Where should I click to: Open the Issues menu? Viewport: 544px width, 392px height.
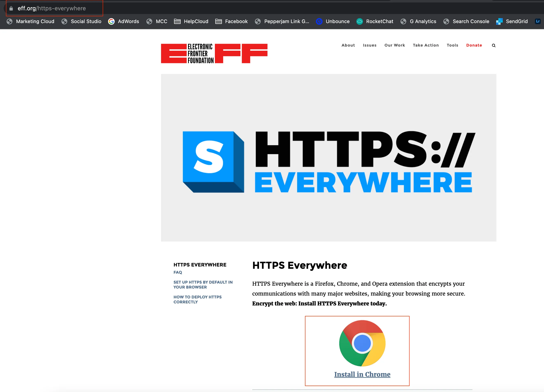tap(369, 45)
